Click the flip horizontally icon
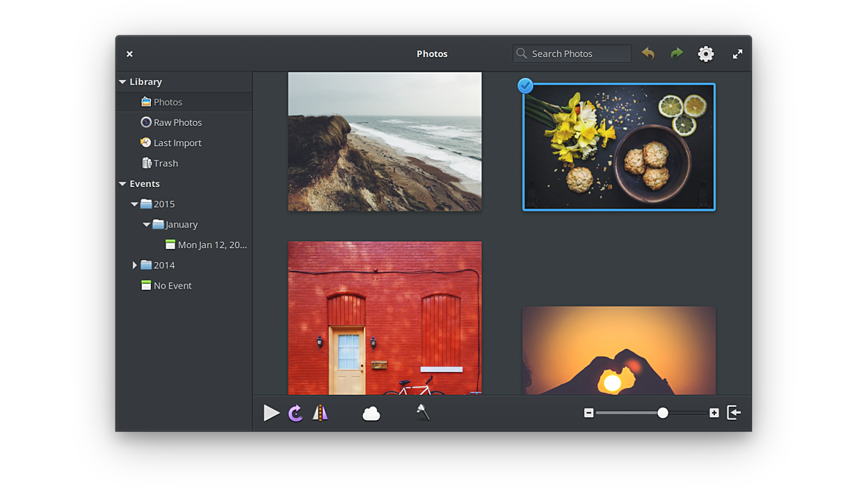 tap(320, 413)
